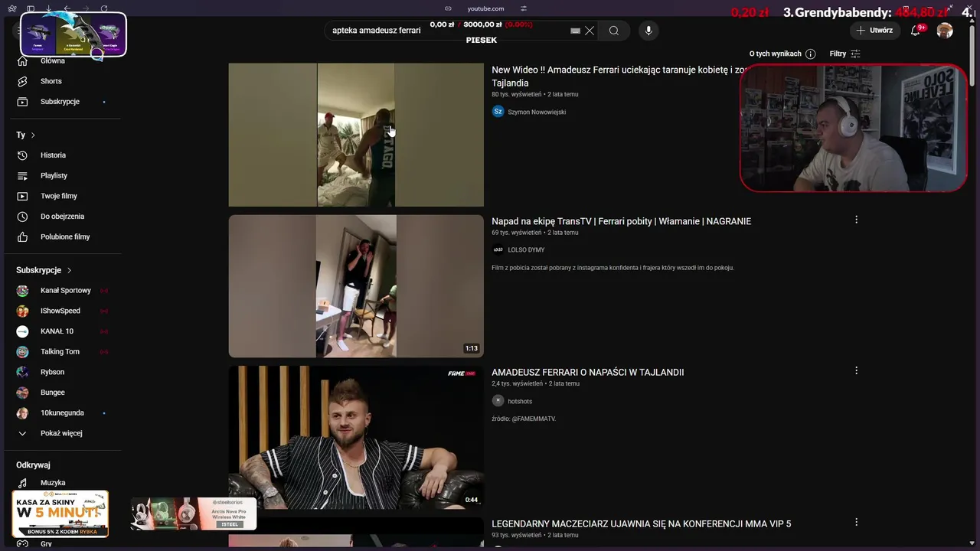Open 10kunegunda subscription channel

63,413
